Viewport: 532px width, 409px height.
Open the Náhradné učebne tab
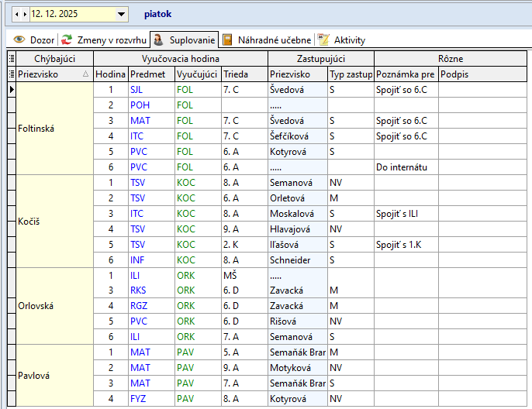click(267, 40)
